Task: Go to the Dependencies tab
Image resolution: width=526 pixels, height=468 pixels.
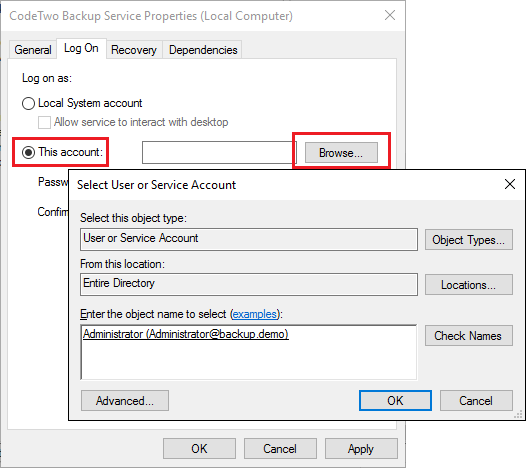Action: coord(203,50)
